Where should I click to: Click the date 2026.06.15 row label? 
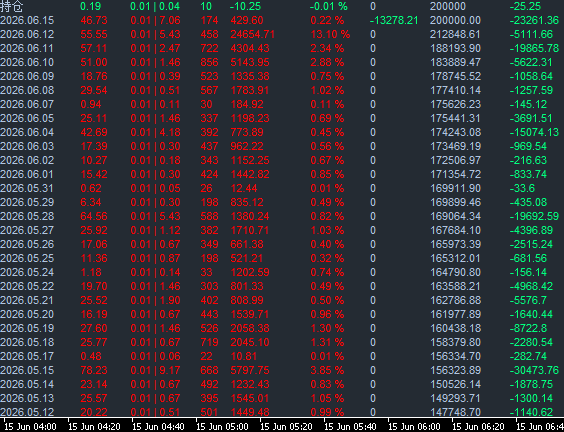(x=27, y=21)
